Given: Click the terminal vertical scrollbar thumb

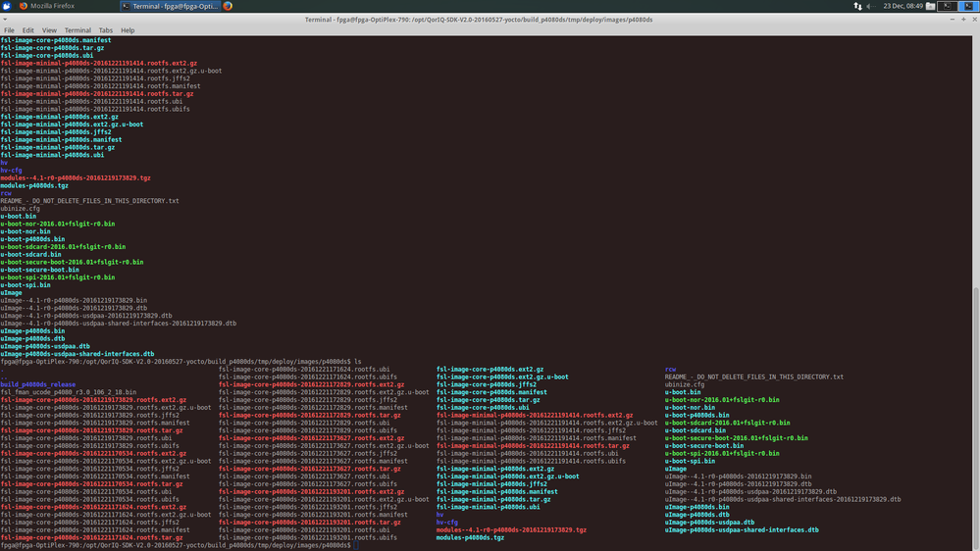Looking at the screenshot, I should pyautogui.click(x=976, y=416).
